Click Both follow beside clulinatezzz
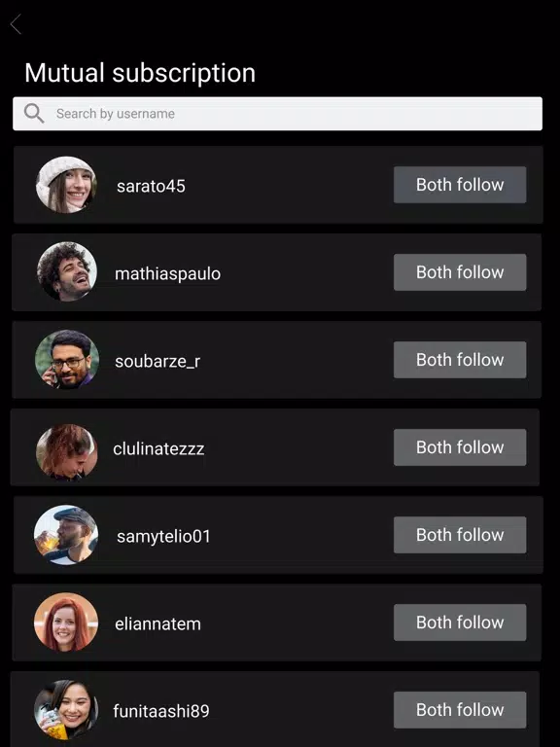 (x=460, y=447)
